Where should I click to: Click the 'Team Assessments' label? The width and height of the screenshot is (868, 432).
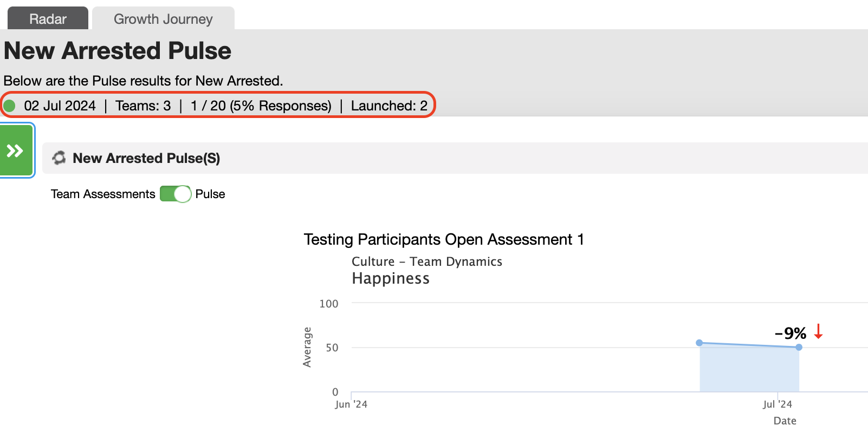coord(103,194)
